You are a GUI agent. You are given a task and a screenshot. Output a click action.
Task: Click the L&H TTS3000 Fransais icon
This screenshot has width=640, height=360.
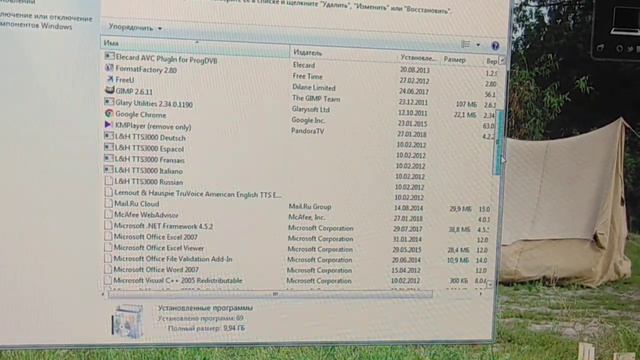click(109, 158)
